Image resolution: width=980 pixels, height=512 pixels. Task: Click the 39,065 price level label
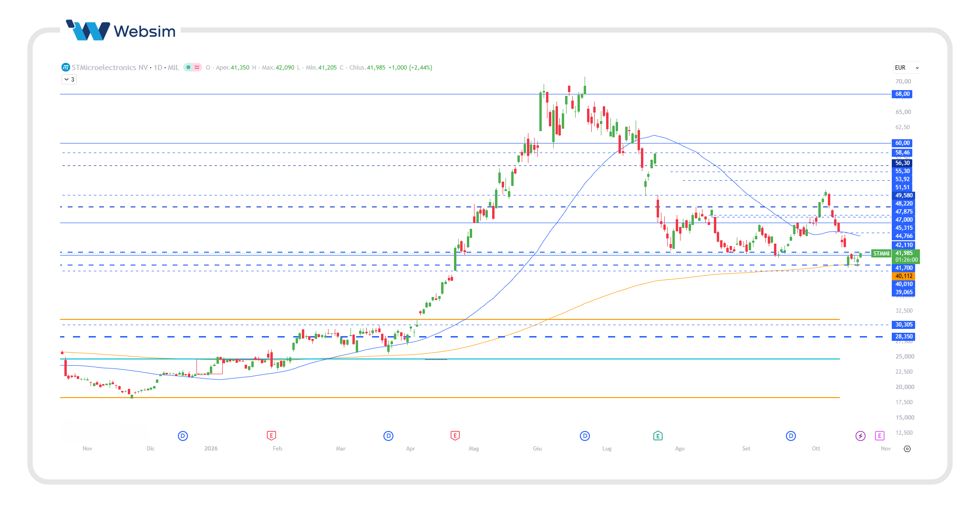[x=903, y=292]
